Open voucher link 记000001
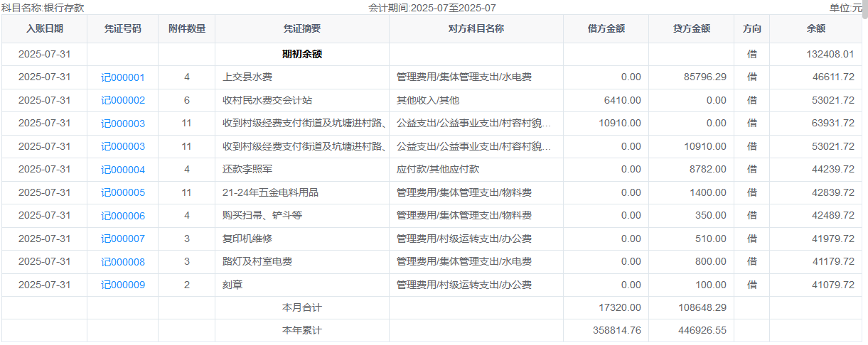This screenshot has width=868, height=345. (122, 77)
